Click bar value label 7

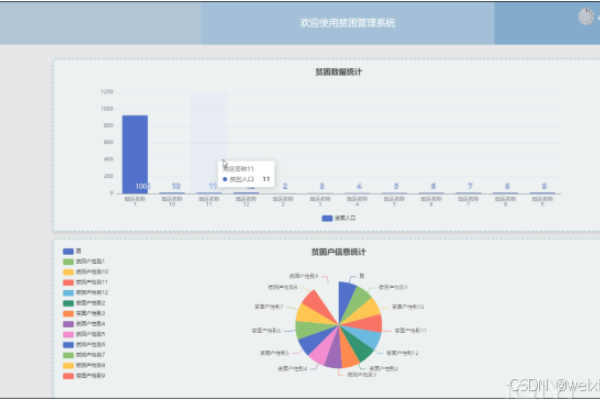pos(470,186)
